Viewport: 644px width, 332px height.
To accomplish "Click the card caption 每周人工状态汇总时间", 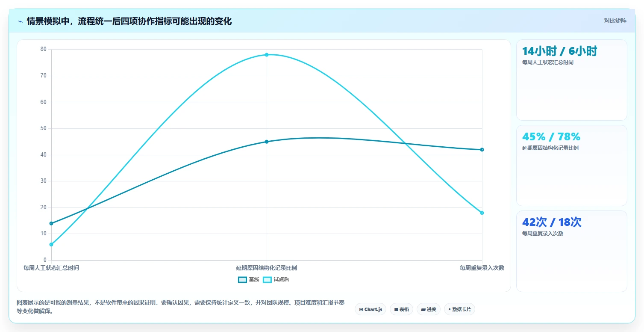I will point(548,62).
